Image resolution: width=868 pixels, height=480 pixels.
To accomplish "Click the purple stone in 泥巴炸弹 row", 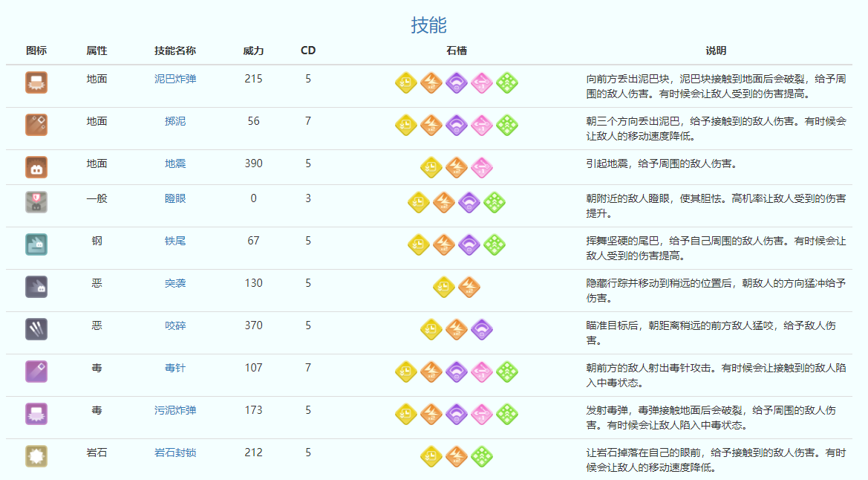I will [x=457, y=82].
